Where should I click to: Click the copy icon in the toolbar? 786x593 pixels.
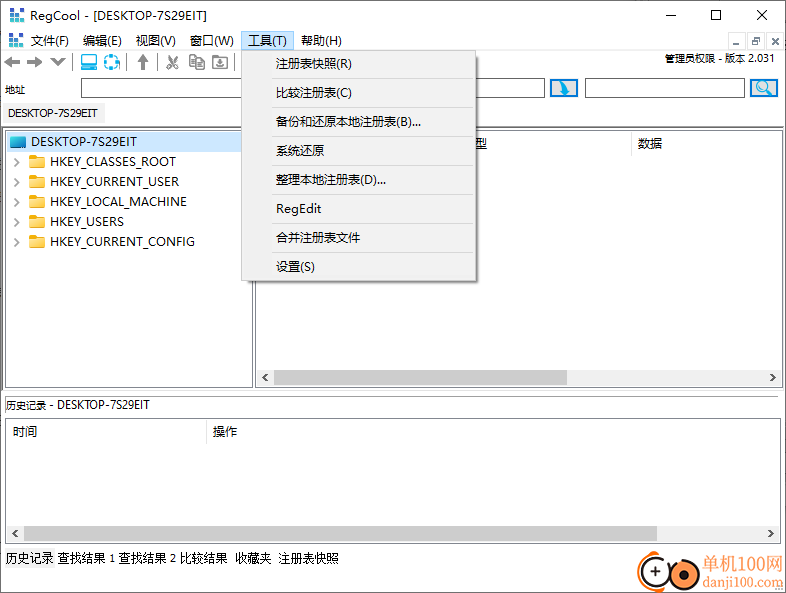(196, 62)
